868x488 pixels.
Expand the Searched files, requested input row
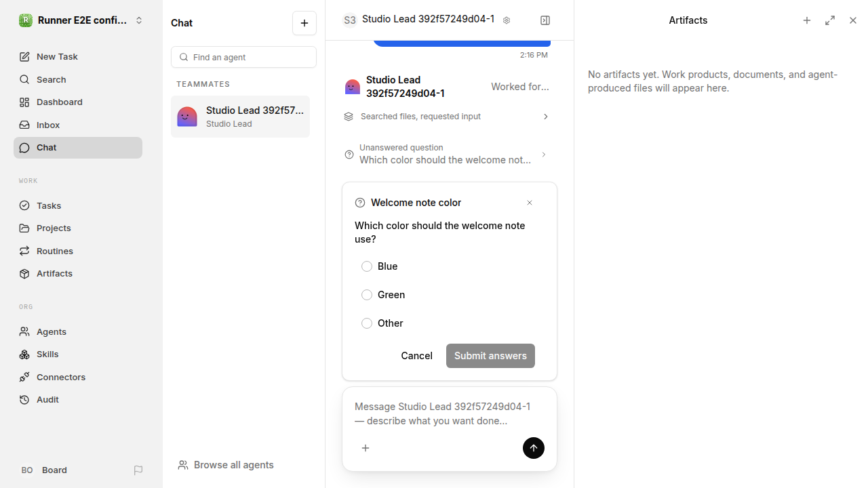coord(448,117)
